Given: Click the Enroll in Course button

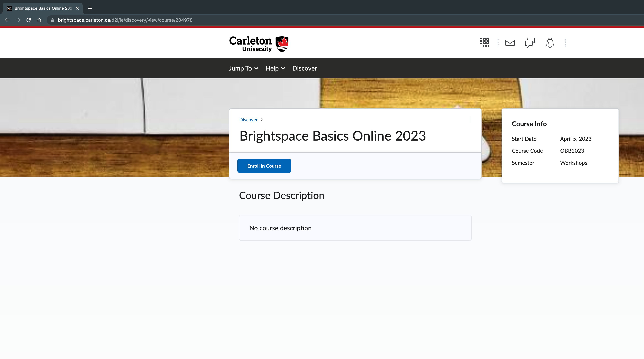Looking at the screenshot, I should 264,166.
